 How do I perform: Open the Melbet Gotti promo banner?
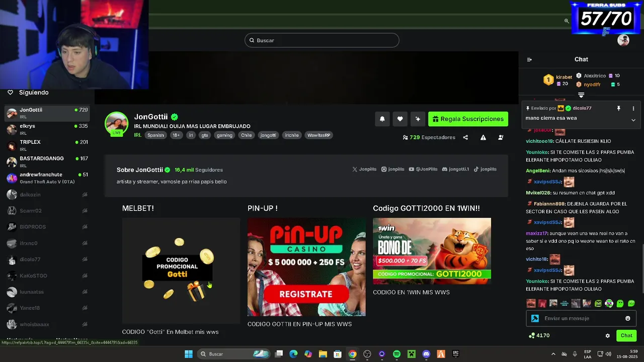click(x=181, y=270)
